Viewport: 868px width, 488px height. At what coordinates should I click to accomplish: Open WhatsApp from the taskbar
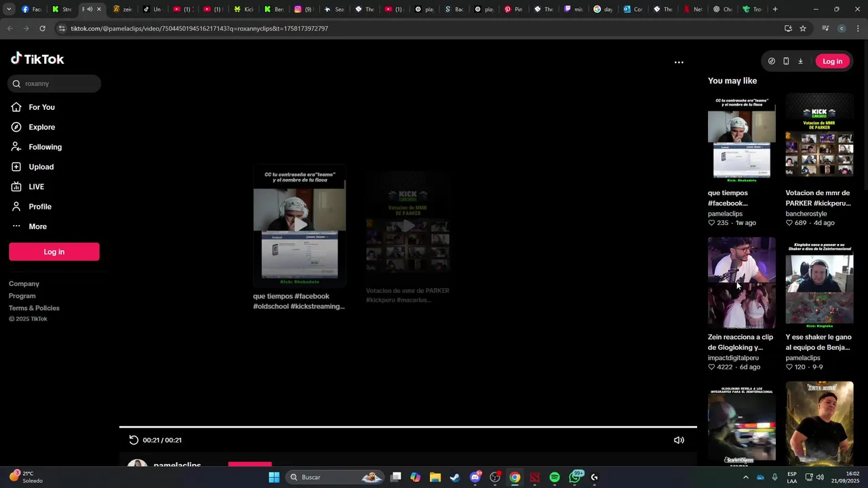[575, 477]
